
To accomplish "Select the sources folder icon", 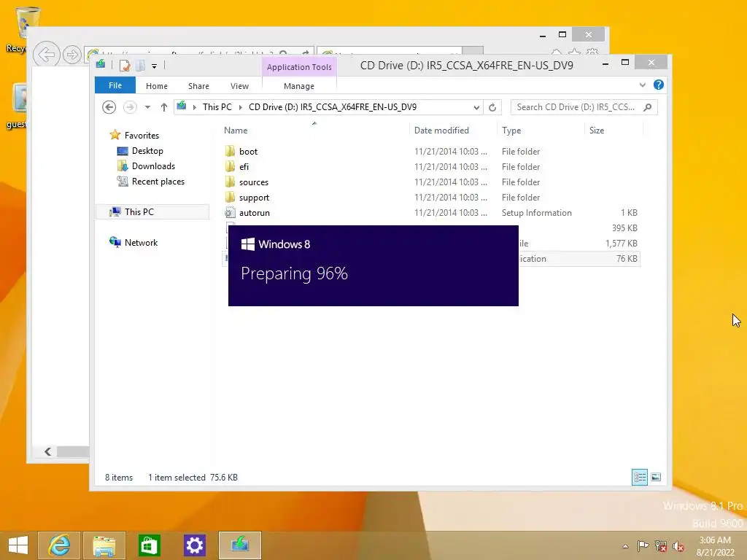I will click(x=230, y=182).
